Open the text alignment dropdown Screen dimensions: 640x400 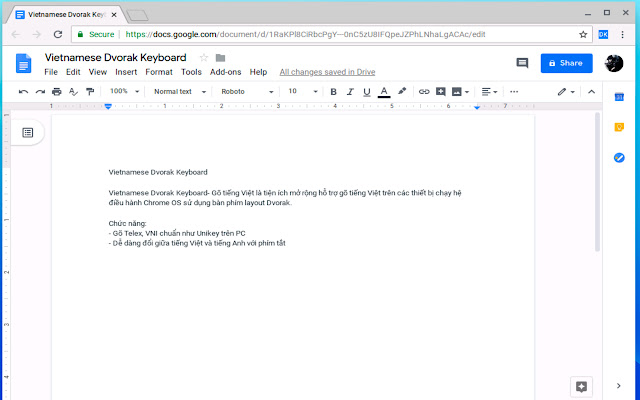[489, 92]
